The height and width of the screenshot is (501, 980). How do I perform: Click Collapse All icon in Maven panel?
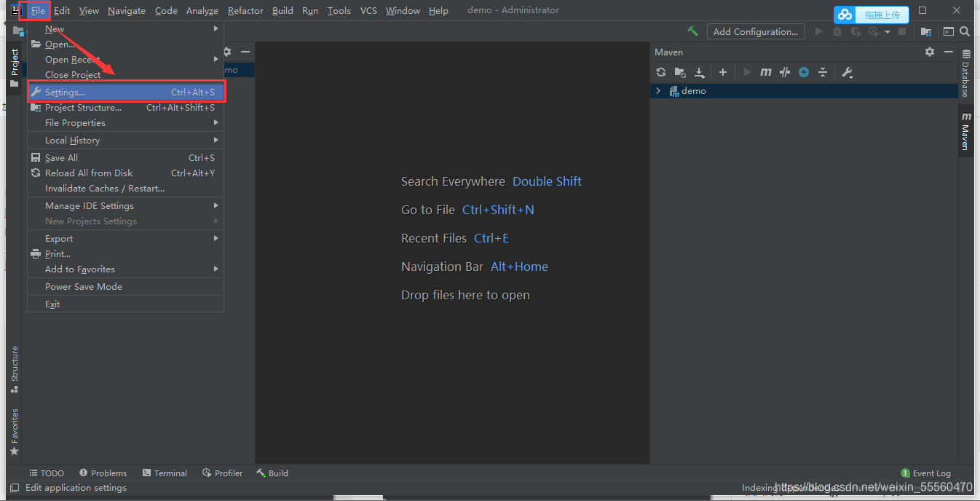pos(823,72)
